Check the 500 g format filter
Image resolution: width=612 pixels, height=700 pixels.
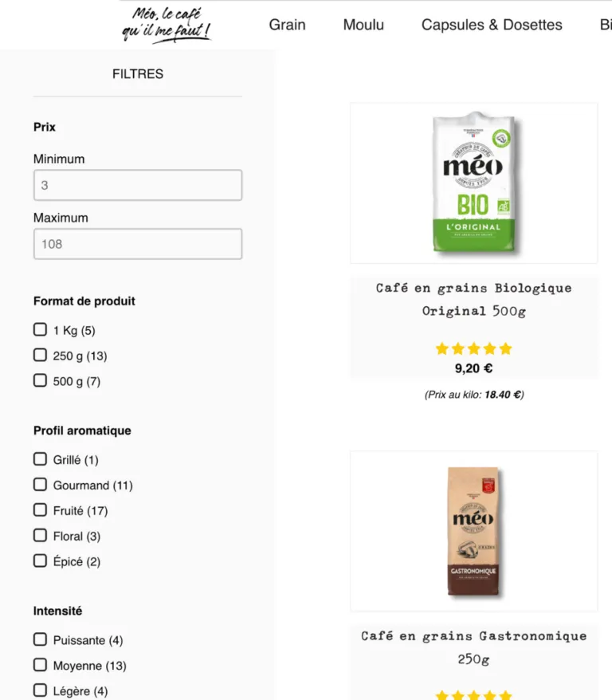click(40, 380)
